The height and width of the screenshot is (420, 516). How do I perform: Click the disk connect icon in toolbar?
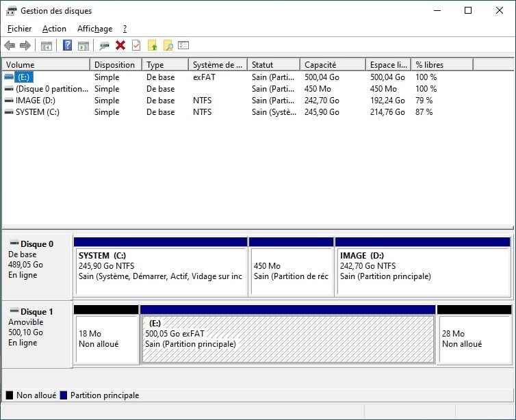click(x=104, y=46)
